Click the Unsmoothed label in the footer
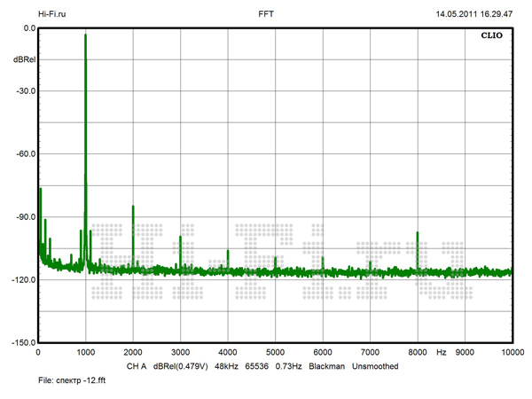Screen dimensions: 532x399 click(375, 365)
